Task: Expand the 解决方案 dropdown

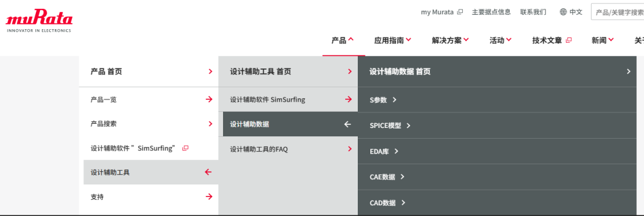Action: click(450, 40)
